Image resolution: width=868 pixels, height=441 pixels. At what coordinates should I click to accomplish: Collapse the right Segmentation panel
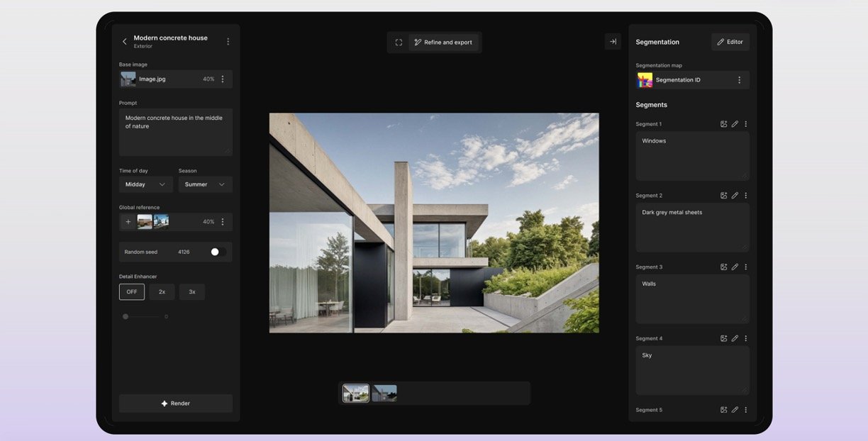point(613,42)
